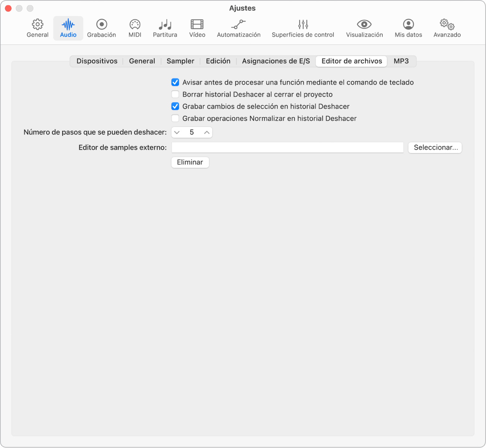Screen dimensions: 486x448
Task: Switch to the Sampler tab
Action: [181, 61]
